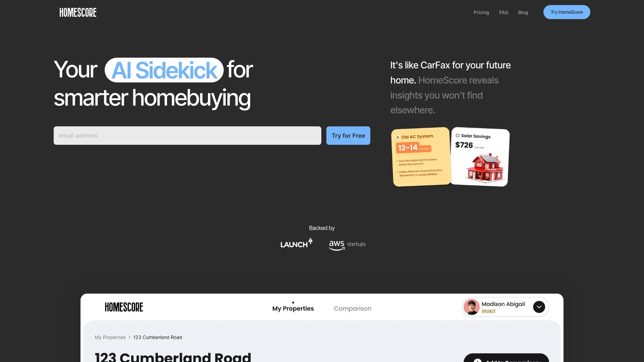This screenshot has width=644, height=362.
Task: Click the Try HomeScore navbar button
Action: pos(567,12)
